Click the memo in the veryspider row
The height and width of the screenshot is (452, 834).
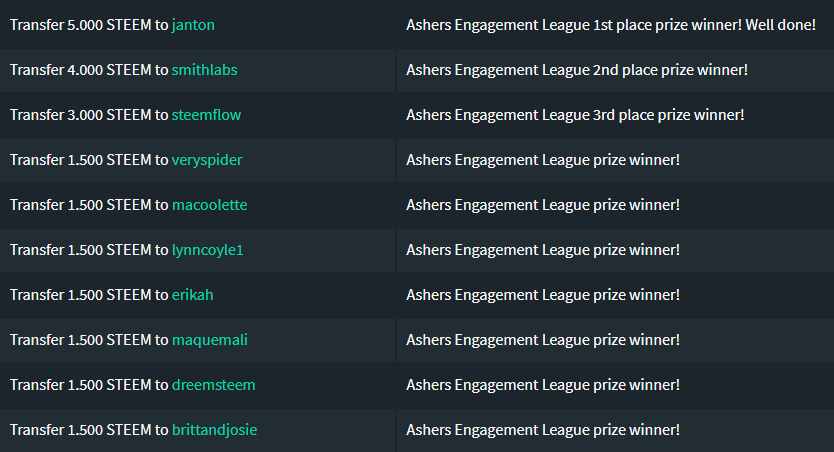(x=543, y=159)
